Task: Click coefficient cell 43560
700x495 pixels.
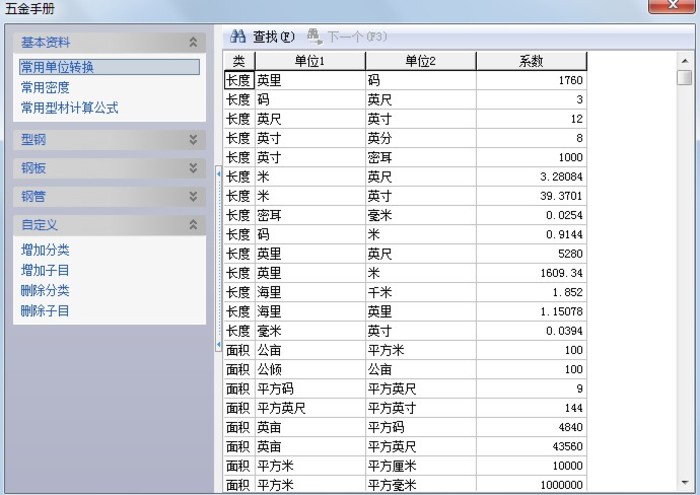Action: (531, 446)
